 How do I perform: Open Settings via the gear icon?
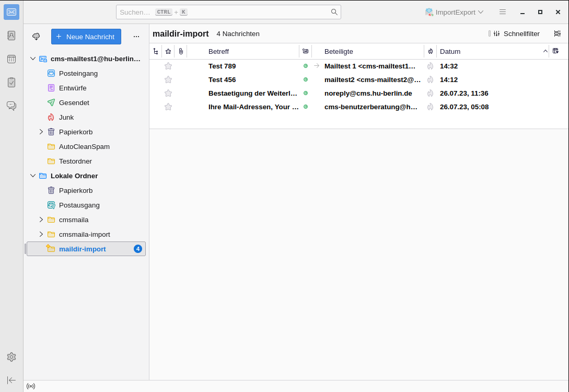pyautogui.click(x=11, y=357)
